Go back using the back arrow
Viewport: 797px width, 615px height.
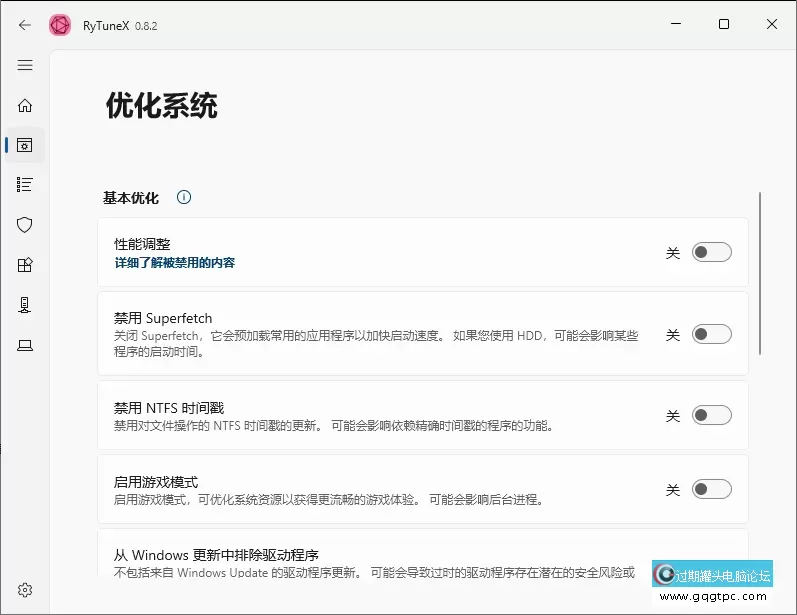(25, 25)
